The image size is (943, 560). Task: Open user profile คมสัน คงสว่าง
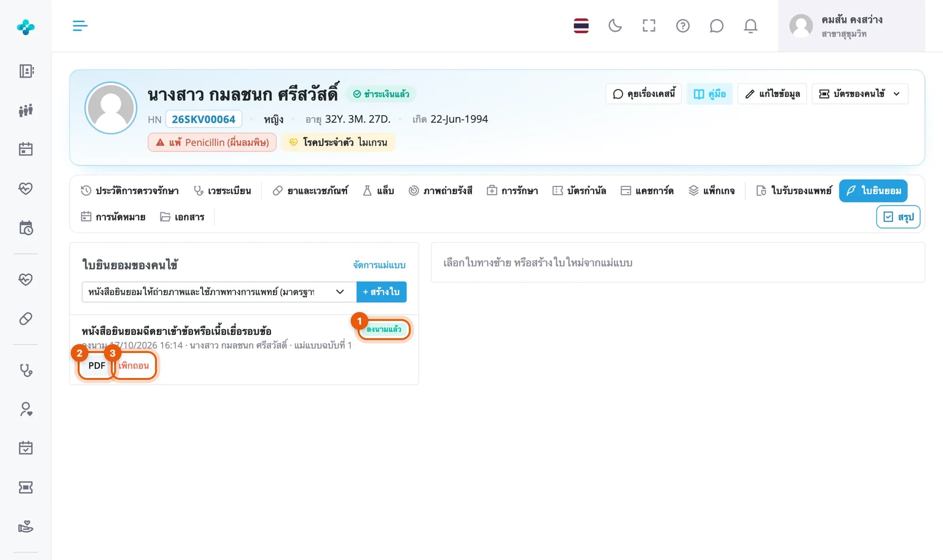851,26
